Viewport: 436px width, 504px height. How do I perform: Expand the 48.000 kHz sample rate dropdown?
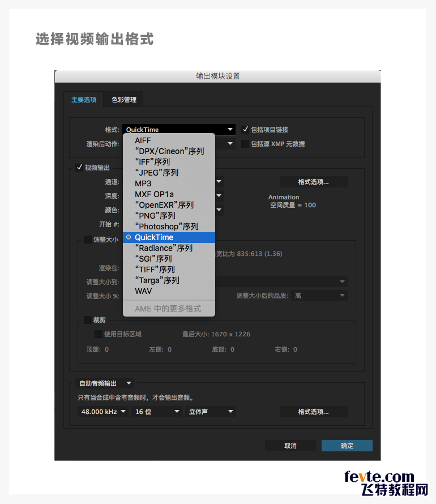pyautogui.click(x=103, y=412)
